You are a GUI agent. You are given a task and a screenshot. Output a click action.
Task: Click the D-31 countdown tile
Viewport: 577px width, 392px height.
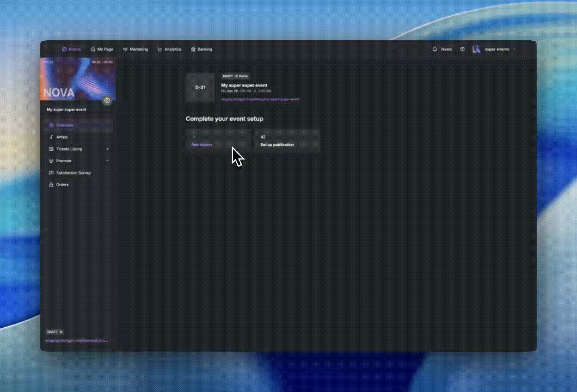[200, 88]
